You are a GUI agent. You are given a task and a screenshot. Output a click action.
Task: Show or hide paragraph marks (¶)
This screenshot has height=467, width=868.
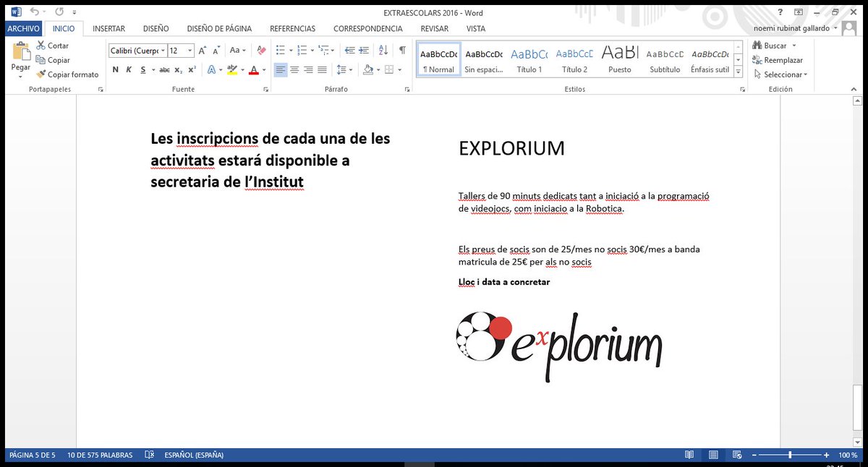click(x=402, y=51)
